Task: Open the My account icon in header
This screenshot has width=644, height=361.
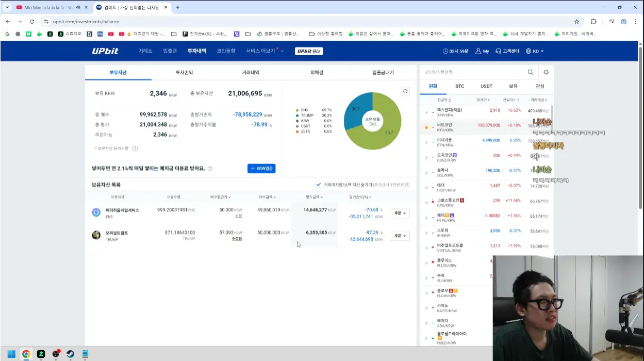Action: click(x=482, y=51)
